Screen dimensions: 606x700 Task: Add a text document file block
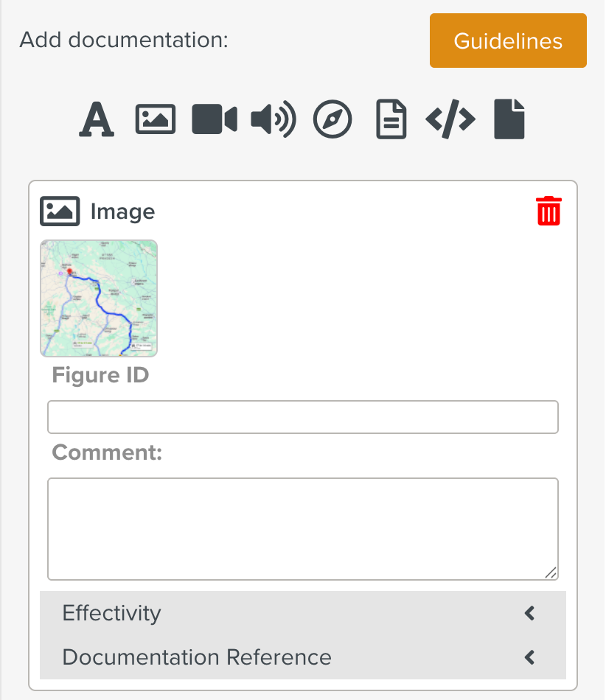tap(391, 119)
